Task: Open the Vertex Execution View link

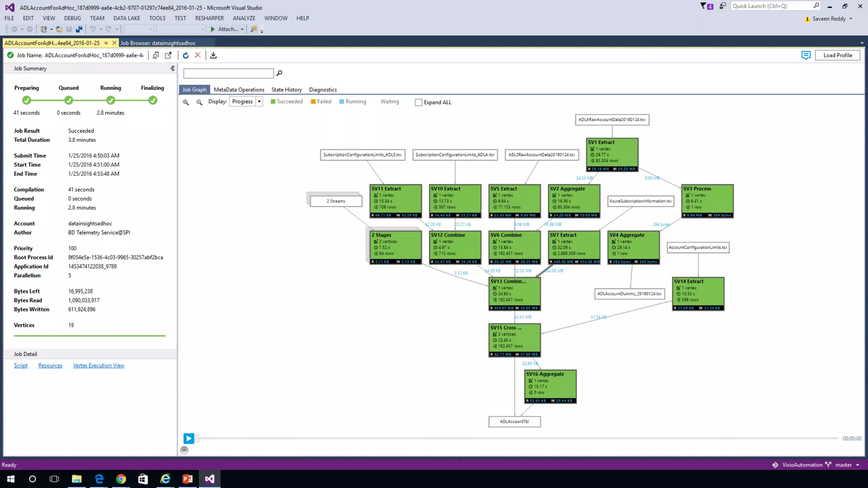Action: (98, 366)
